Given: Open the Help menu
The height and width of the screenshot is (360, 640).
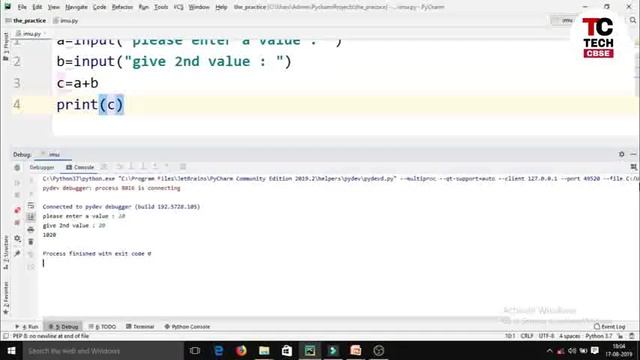Looking at the screenshot, I should click(x=221, y=7).
